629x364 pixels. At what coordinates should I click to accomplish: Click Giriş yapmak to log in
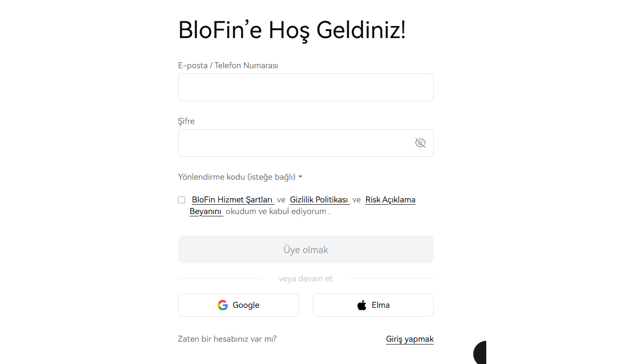pyautogui.click(x=409, y=339)
